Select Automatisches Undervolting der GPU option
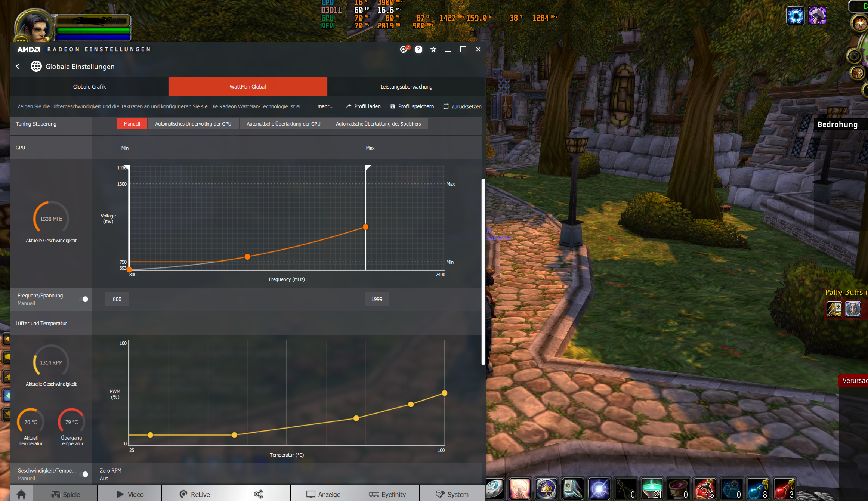The width and height of the screenshot is (868, 501). (193, 124)
